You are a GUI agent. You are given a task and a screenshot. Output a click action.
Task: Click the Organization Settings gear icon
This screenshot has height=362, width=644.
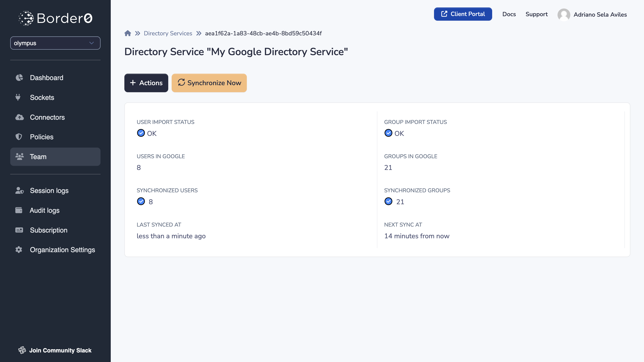tap(19, 250)
